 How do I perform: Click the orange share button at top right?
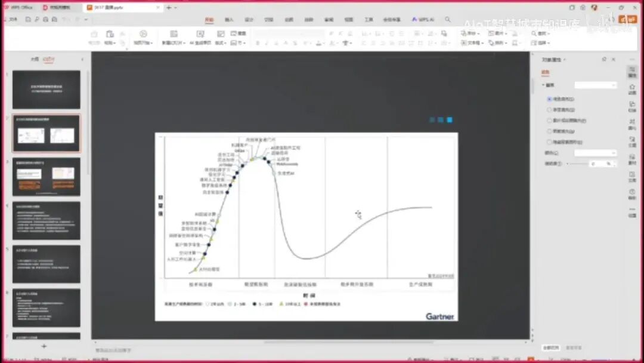click(x=627, y=19)
